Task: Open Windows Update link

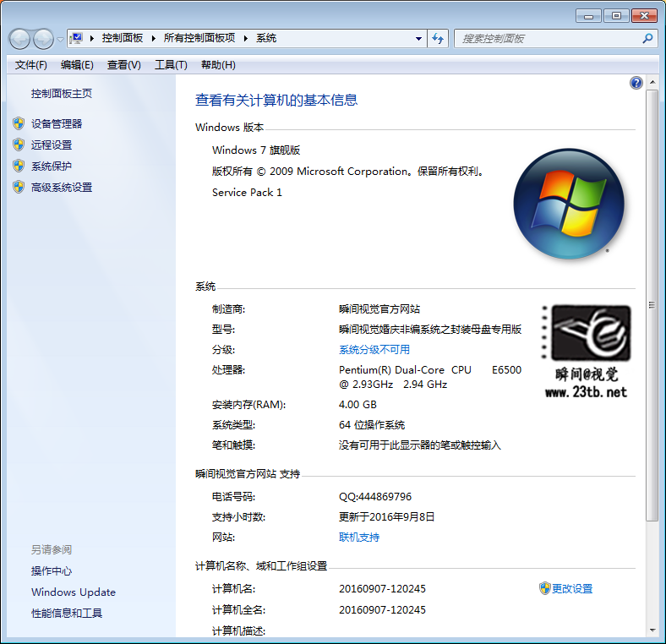Action: (74, 592)
